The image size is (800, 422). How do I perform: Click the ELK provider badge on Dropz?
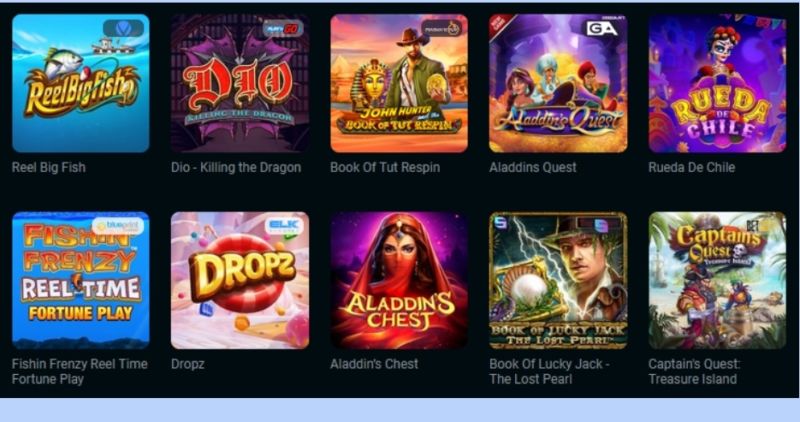284,226
